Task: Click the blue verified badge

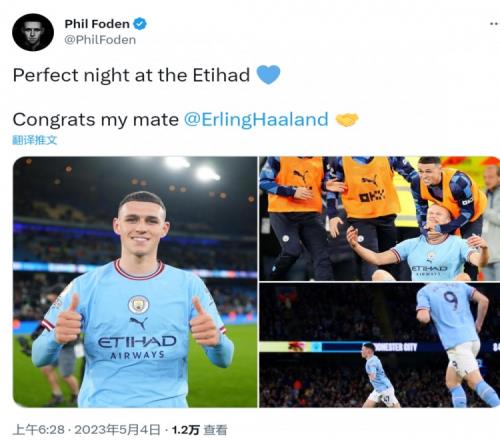Action: 140,24
